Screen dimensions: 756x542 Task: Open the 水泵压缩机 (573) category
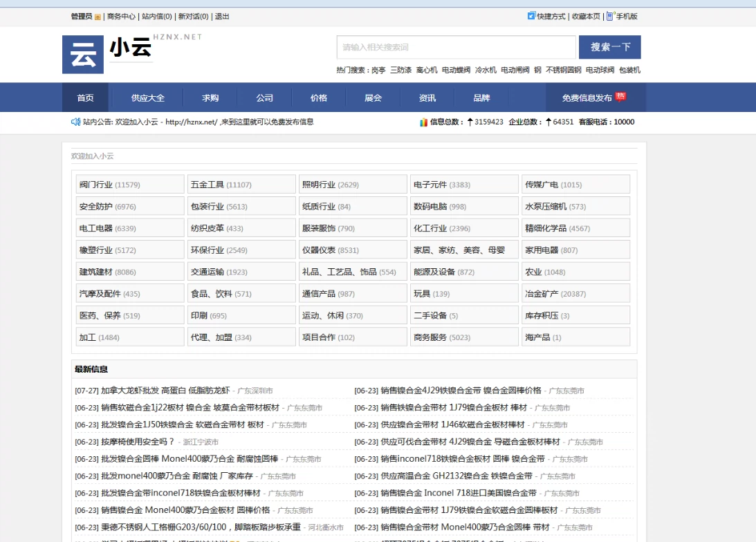coord(575,206)
